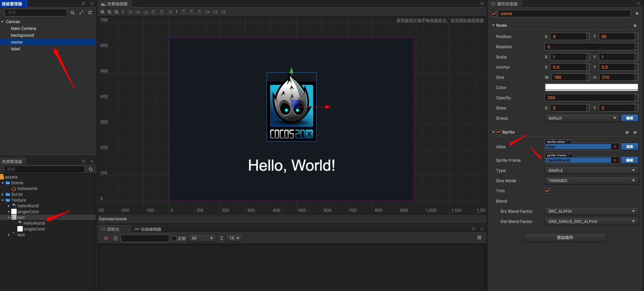Viewport: 644px width, 291px height.
Task: Open Sprite component gear settings
Action: pyautogui.click(x=635, y=132)
